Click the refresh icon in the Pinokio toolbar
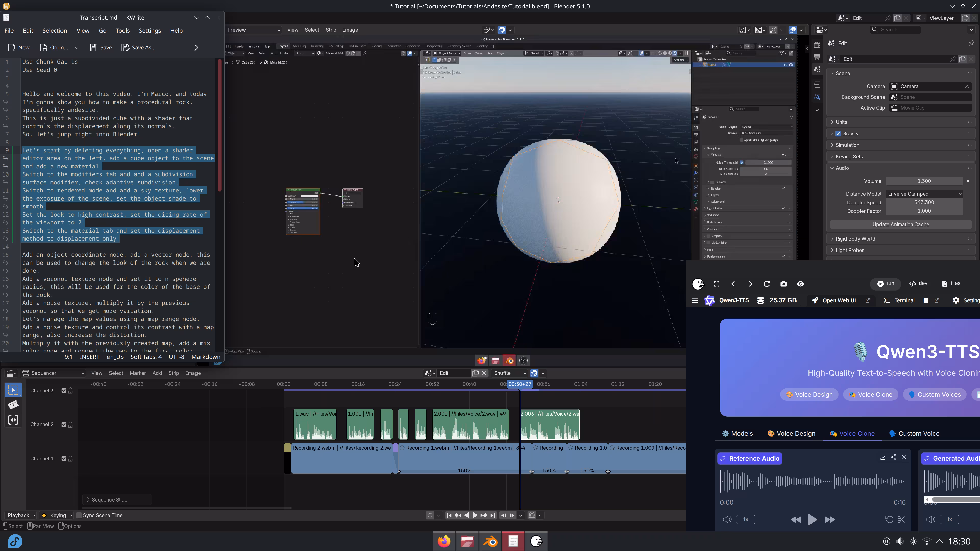This screenshot has width=980, height=551. pyautogui.click(x=767, y=284)
